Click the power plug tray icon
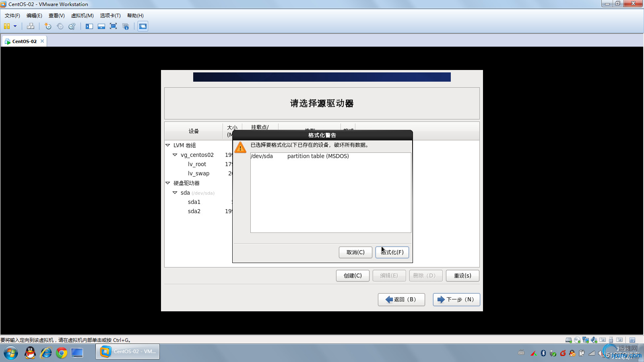The height and width of the screenshot is (362, 644). click(x=582, y=353)
